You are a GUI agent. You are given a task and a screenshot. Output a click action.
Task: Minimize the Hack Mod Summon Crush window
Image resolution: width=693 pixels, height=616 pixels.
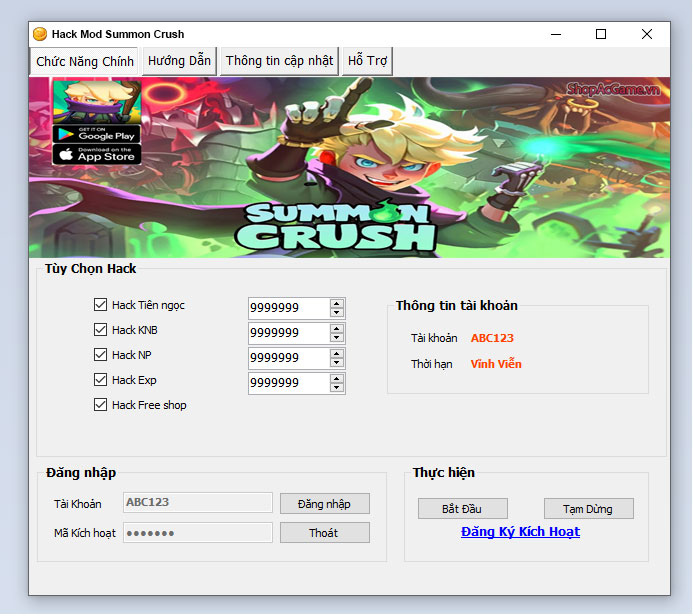click(x=556, y=34)
